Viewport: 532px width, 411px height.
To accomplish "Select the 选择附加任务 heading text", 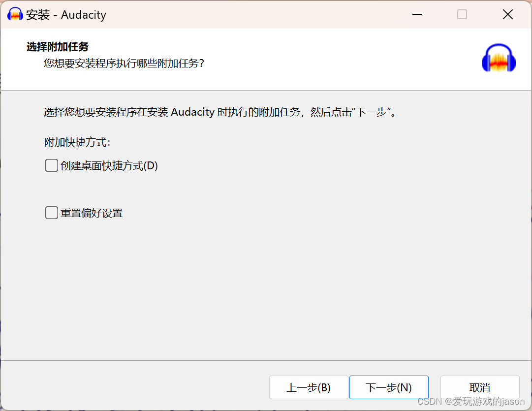I will coord(58,47).
